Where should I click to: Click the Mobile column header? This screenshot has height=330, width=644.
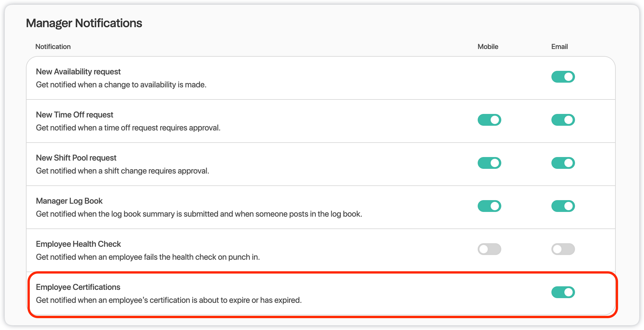pyautogui.click(x=488, y=47)
